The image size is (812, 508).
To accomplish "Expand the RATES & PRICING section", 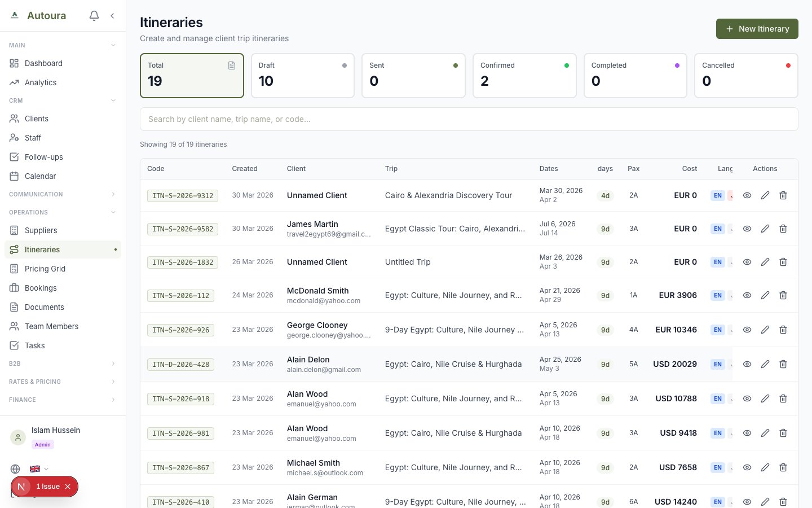I will 63,382.
